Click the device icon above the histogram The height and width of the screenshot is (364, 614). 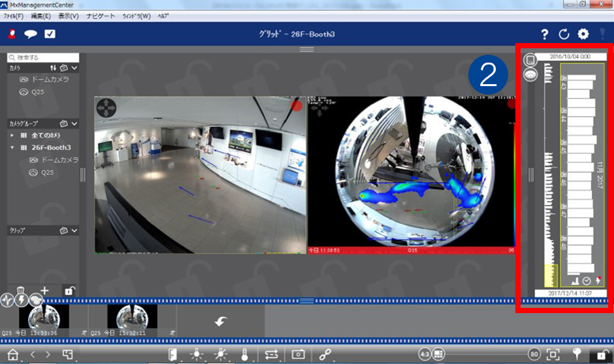(530, 60)
